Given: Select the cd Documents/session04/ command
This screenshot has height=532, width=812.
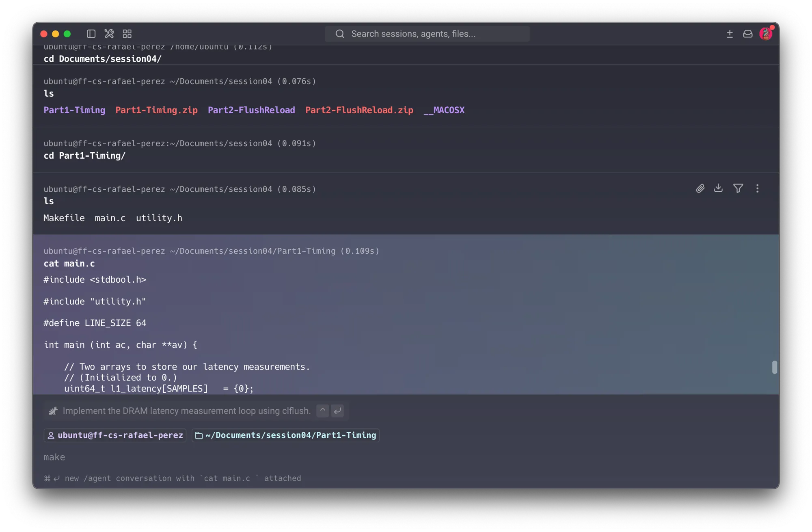Looking at the screenshot, I should point(102,59).
